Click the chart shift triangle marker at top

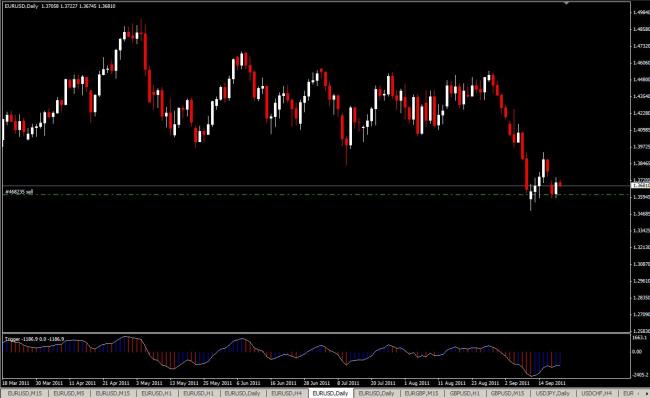[x=566, y=3]
